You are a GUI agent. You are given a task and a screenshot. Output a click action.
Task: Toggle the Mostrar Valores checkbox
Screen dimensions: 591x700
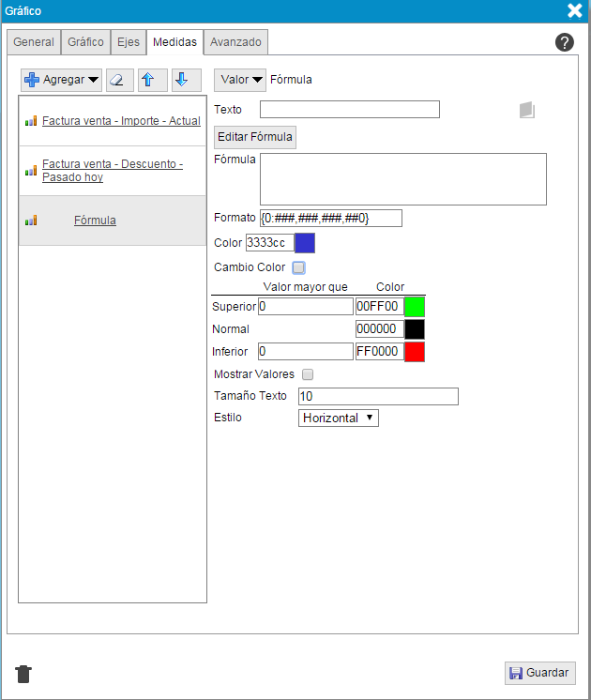pos(308,374)
